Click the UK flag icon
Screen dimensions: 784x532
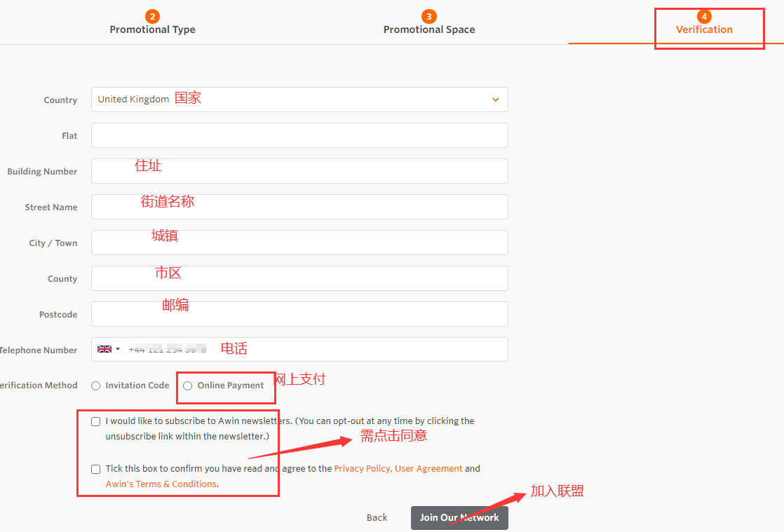[x=104, y=349]
